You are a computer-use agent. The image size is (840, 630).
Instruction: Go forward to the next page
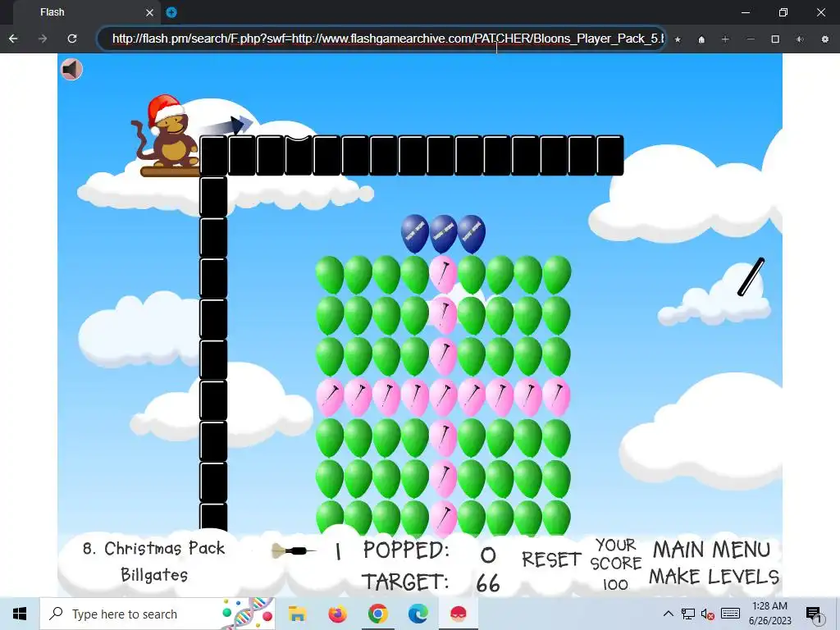tap(43, 39)
